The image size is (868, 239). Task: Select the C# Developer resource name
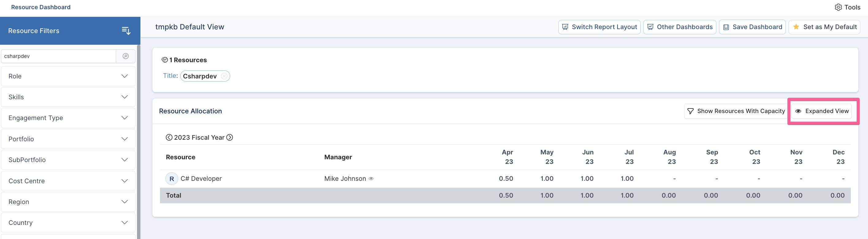(201, 179)
